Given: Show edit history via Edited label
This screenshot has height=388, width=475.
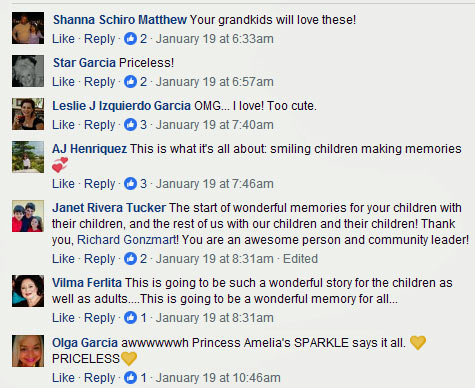Looking at the screenshot, I should [x=300, y=259].
